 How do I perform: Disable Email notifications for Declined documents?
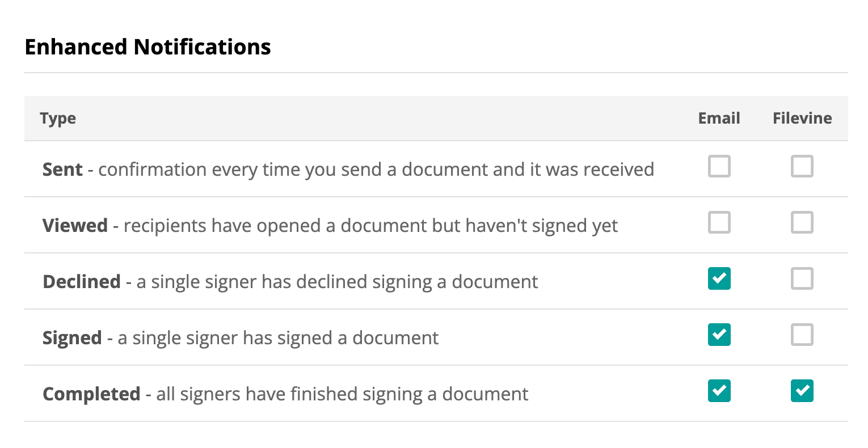719,278
